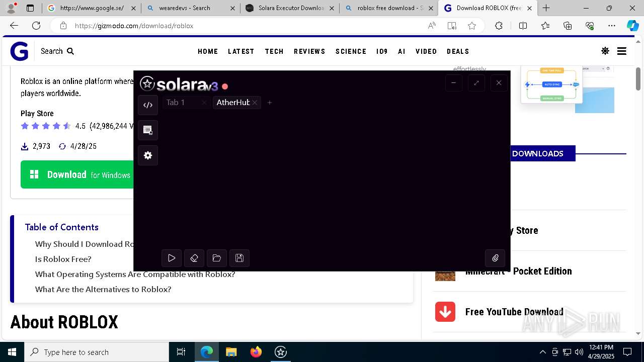Open the DEALS menu item

[458, 51]
